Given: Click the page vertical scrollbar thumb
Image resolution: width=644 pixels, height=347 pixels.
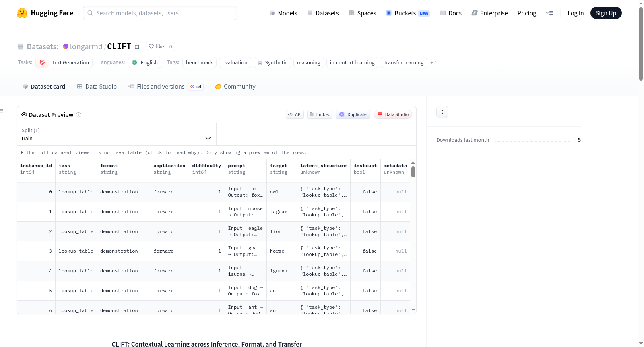Looking at the screenshot, I should pyautogui.click(x=641, y=44).
